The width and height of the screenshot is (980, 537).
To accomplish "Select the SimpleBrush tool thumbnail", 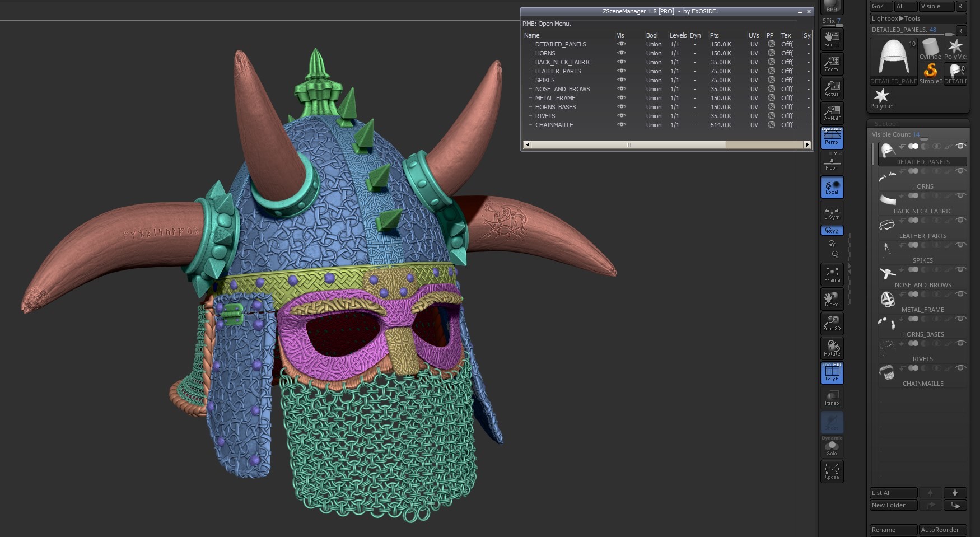I will coord(931,70).
